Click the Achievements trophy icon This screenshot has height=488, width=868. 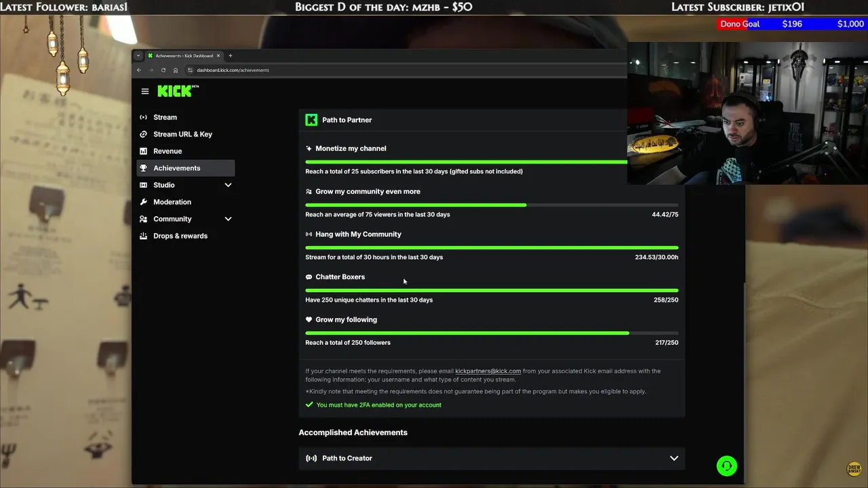click(x=143, y=168)
